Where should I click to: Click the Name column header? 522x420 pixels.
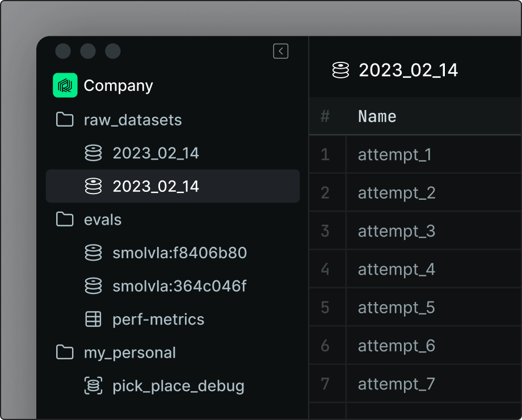[377, 116]
